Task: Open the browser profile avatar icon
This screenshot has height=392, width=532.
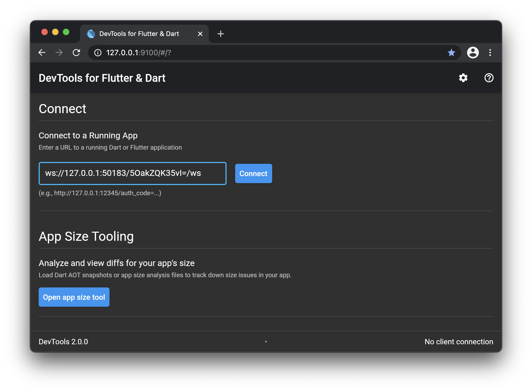Action: click(473, 53)
